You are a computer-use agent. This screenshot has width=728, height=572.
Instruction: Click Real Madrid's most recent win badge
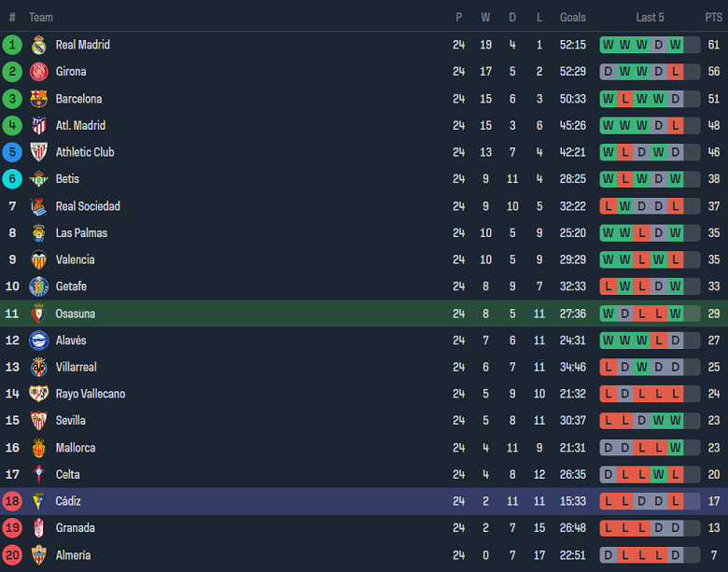coord(676,45)
